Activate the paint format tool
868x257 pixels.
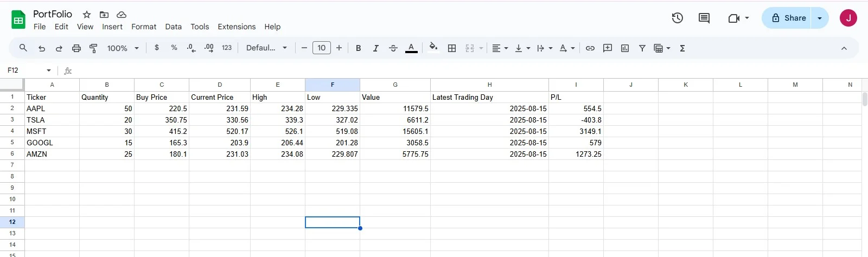coord(93,48)
